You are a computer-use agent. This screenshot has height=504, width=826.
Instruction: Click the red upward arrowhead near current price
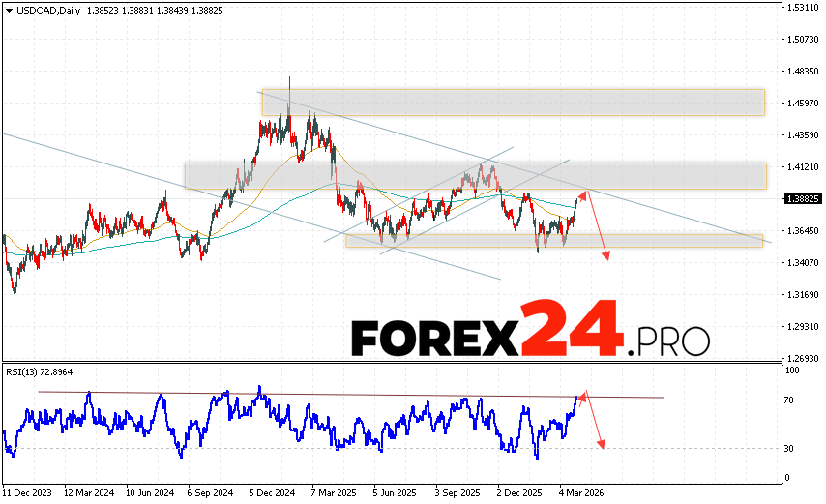coord(582,196)
